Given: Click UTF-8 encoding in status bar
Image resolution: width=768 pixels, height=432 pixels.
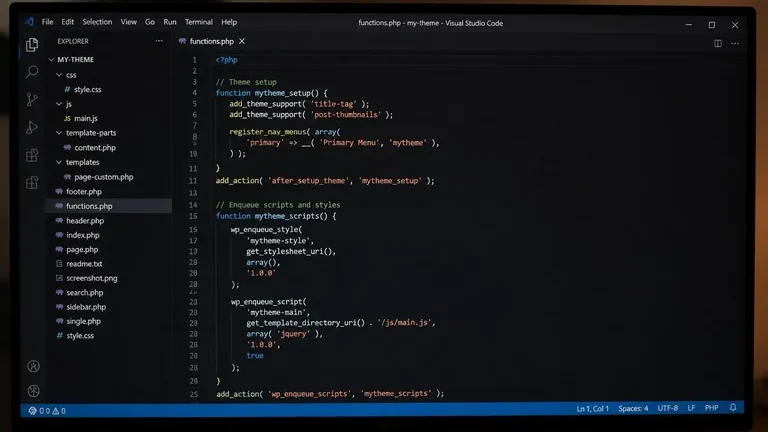Looking at the screenshot, I should 668,408.
